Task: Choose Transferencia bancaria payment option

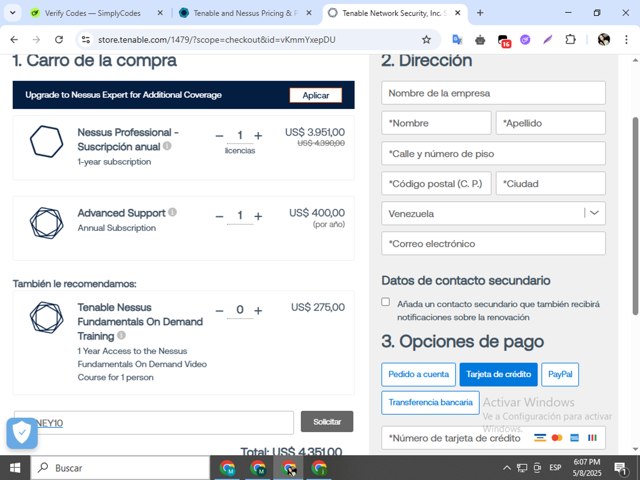Action: pos(430,402)
